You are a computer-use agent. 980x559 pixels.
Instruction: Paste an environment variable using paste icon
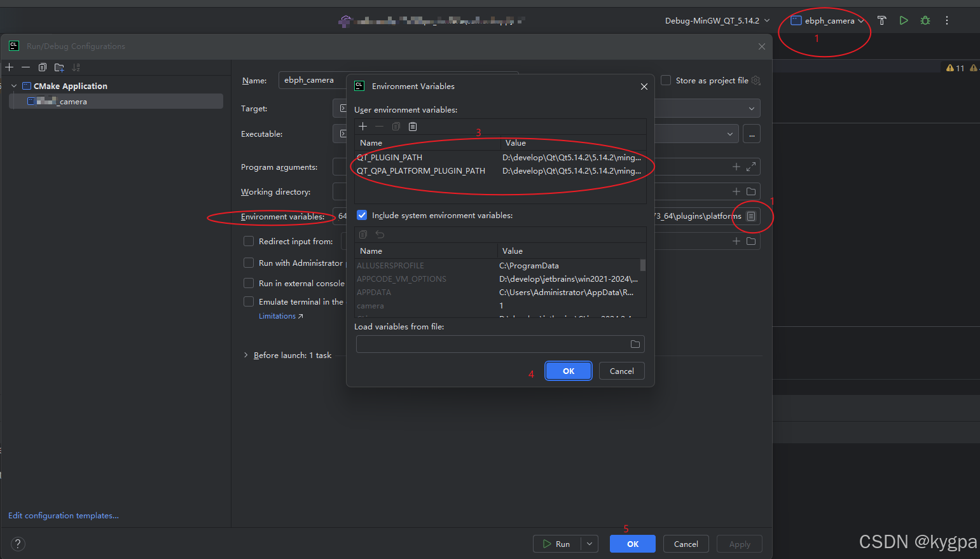click(412, 127)
